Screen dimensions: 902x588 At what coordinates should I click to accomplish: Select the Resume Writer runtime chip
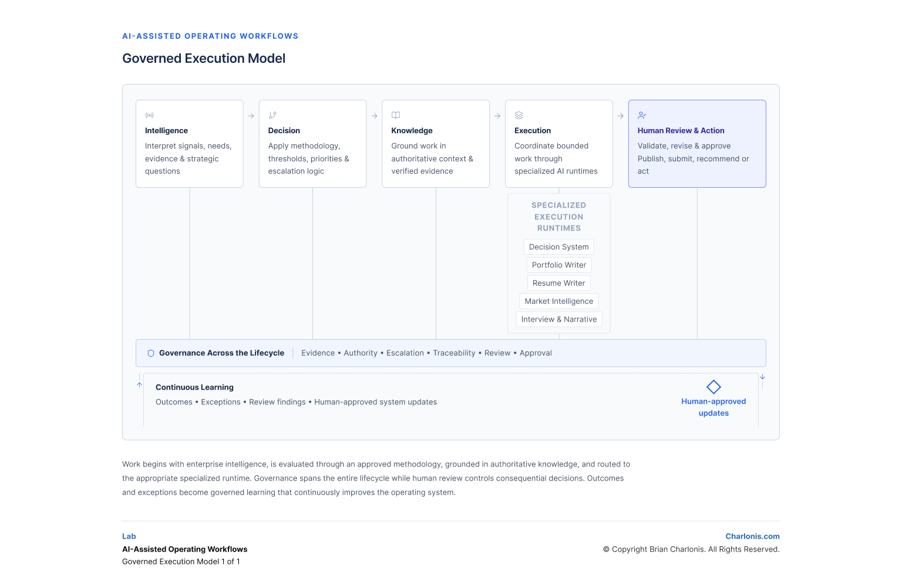[559, 283]
